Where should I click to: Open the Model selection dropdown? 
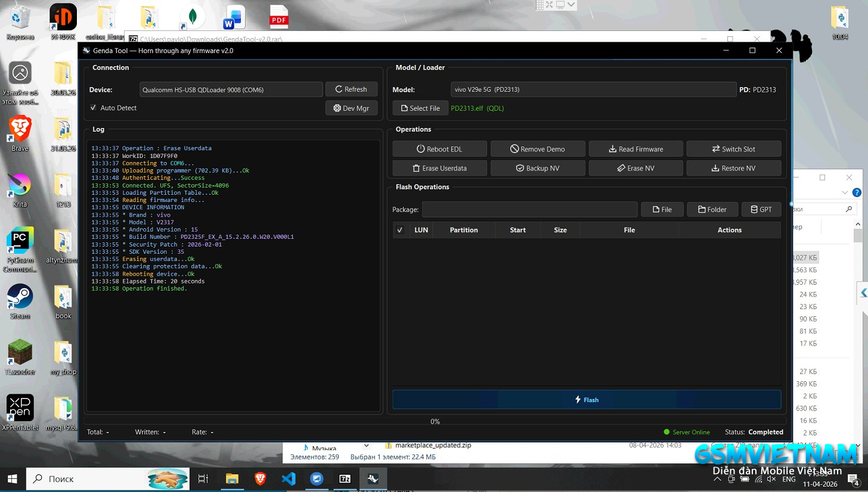point(593,89)
